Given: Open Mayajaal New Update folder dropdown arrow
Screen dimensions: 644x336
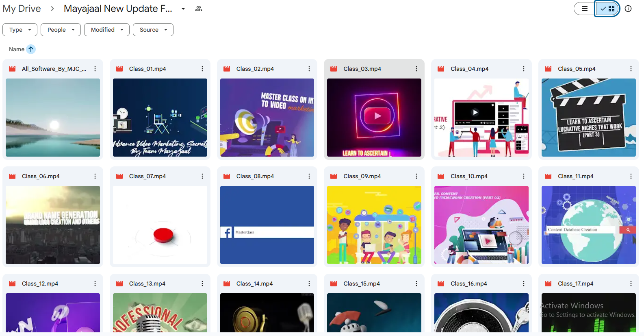Looking at the screenshot, I should 183,9.
